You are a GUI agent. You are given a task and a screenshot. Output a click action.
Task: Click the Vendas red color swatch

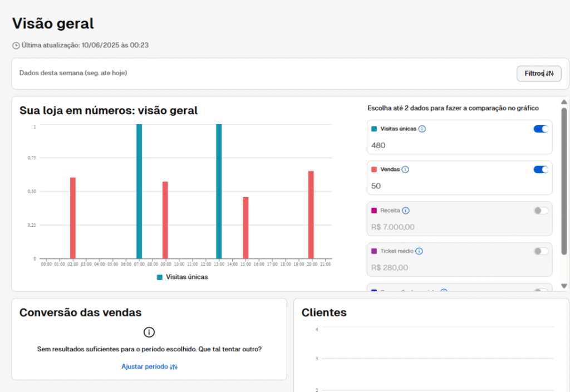pos(374,170)
